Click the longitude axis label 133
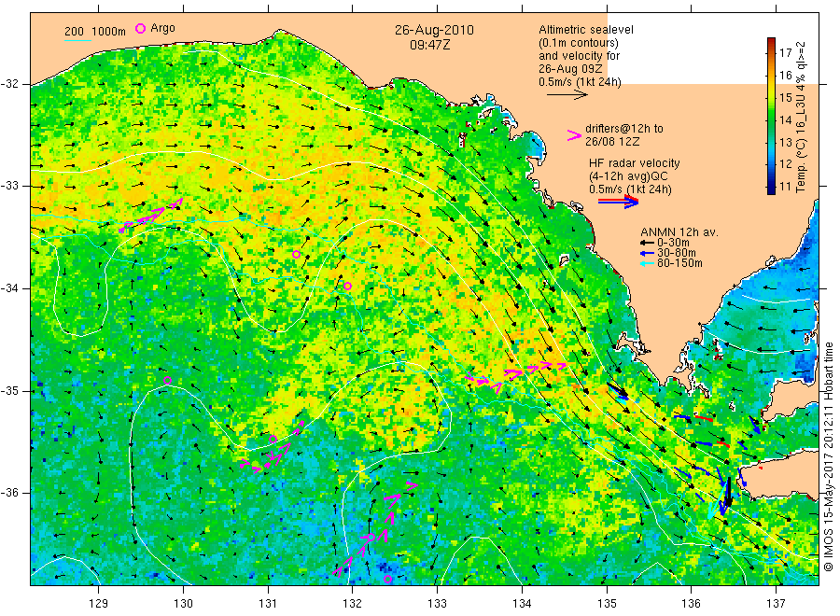This screenshot has width=840, height=616. point(437,603)
